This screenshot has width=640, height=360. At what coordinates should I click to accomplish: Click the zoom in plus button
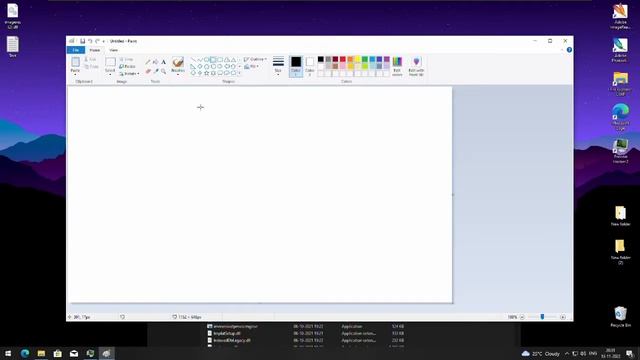[x=563, y=317]
